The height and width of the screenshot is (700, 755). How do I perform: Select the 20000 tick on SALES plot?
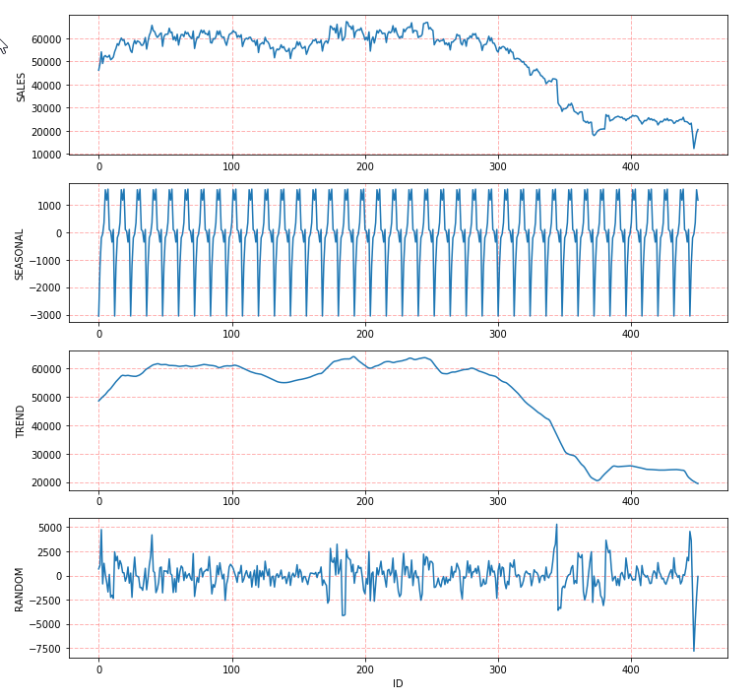(46, 131)
